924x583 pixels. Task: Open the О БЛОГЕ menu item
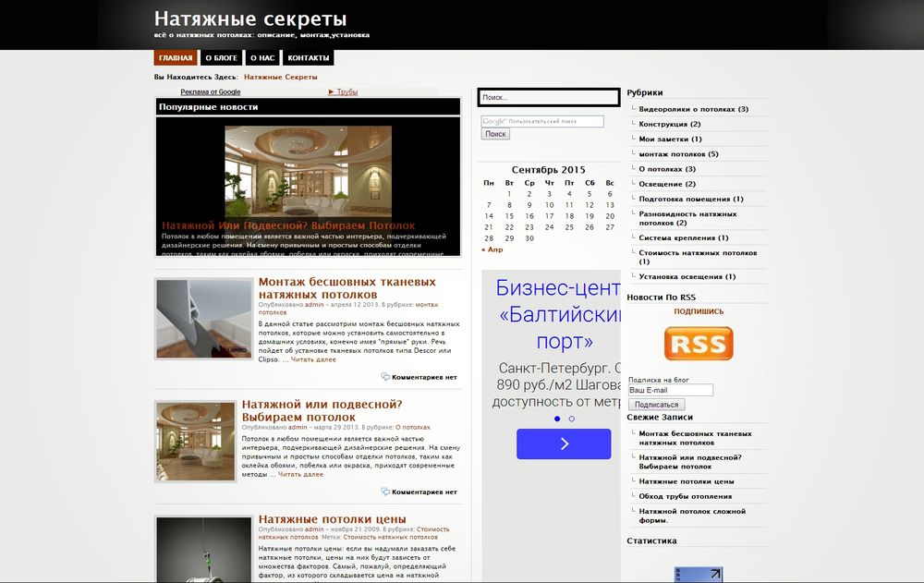[x=221, y=58]
